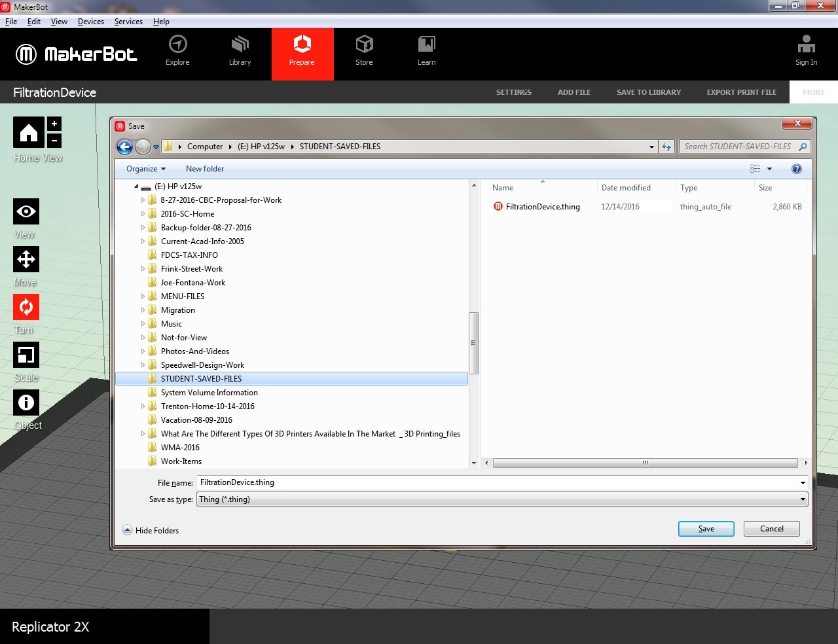Sort by the Name column header
The height and width of the screenshot is (644, 838).
coord(503,188)
